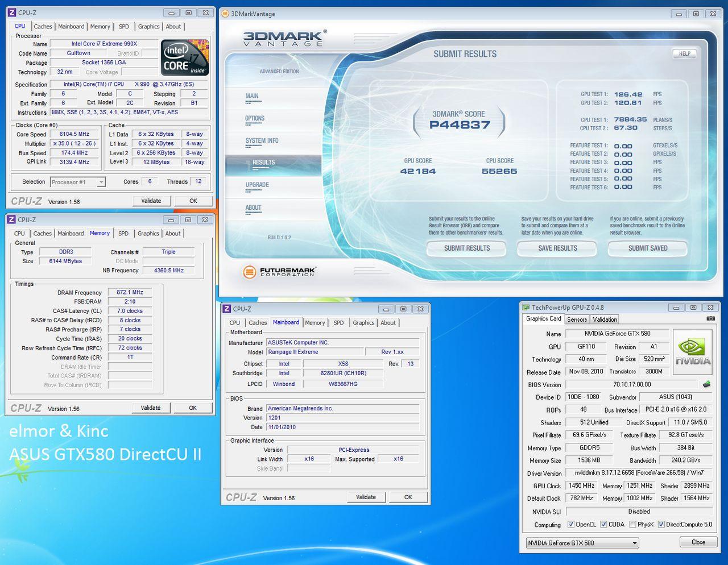
Task: Select RESULTS in 3DMark Vantage sidebar
Action: coord(263,163)
